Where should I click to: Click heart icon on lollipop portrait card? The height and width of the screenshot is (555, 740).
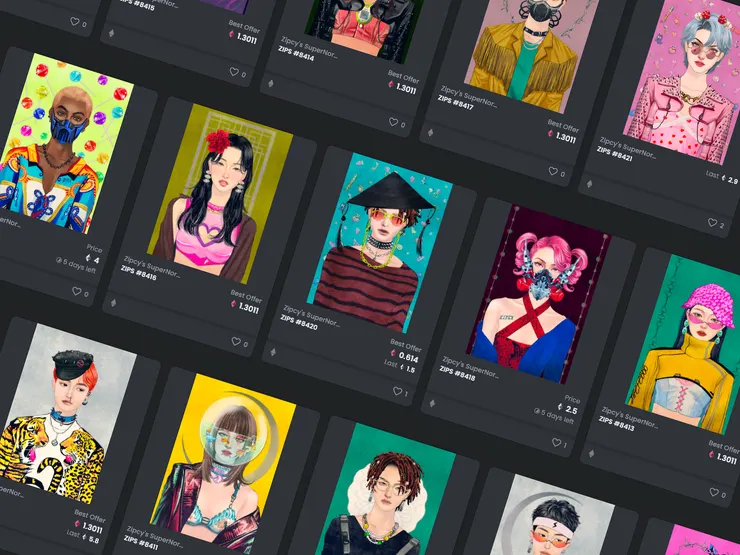coord(76,291)
